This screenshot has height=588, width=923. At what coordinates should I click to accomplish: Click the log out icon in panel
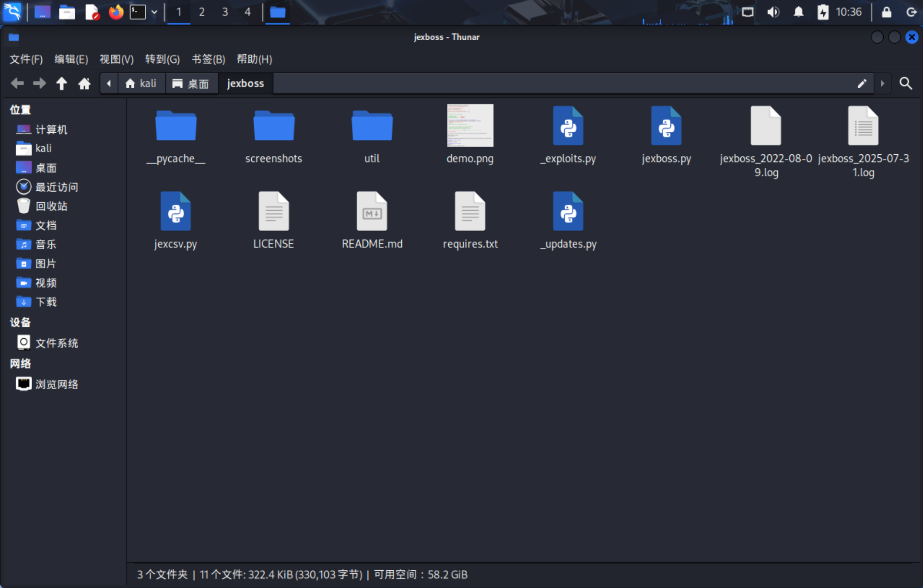click(x=911, y=12)
